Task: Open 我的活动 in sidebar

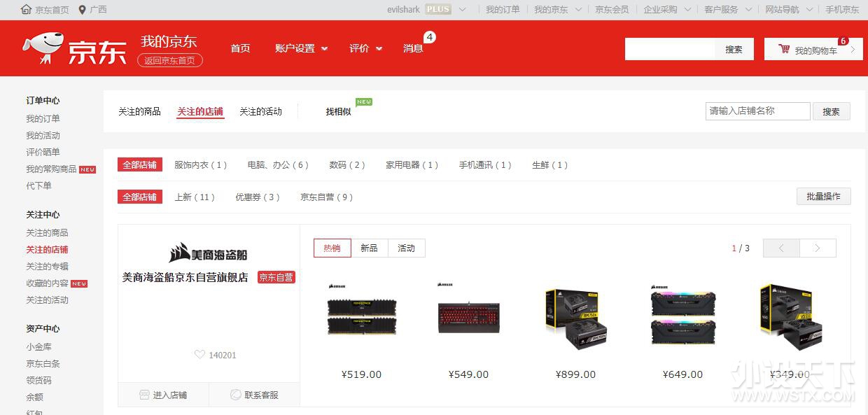Action: click(x=43, y=135)
